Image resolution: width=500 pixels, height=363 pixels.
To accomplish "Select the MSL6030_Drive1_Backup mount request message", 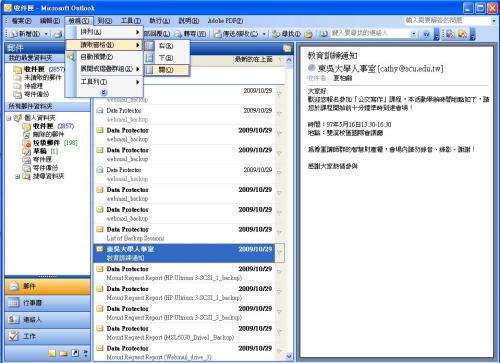I will (x=184, y=333).
